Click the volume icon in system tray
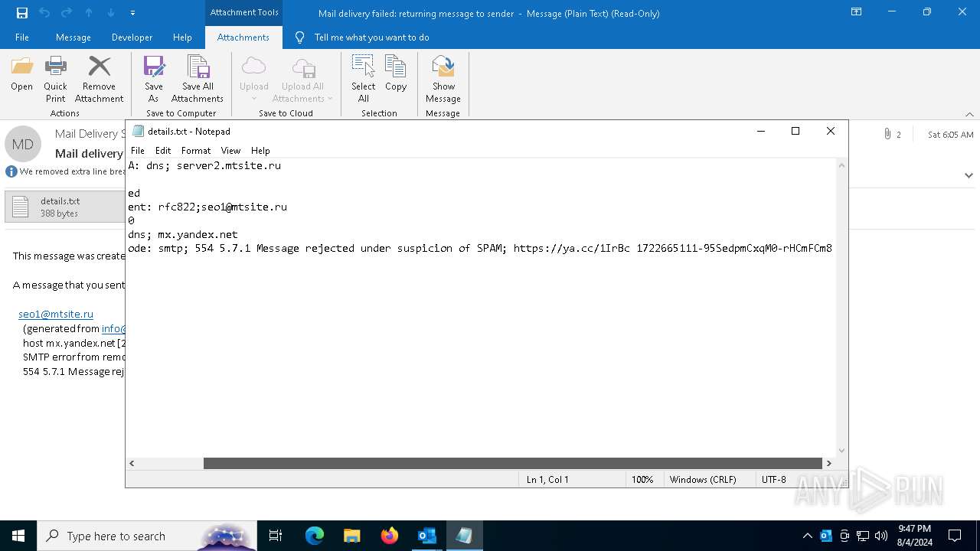Viewport: 980px width, 551px height. coord(881,536)
